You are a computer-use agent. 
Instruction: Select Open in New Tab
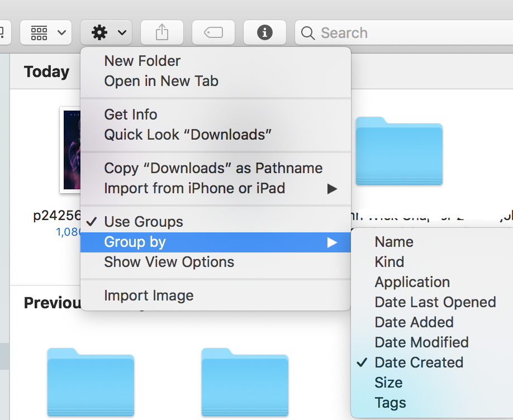click(x=216, y=81)
